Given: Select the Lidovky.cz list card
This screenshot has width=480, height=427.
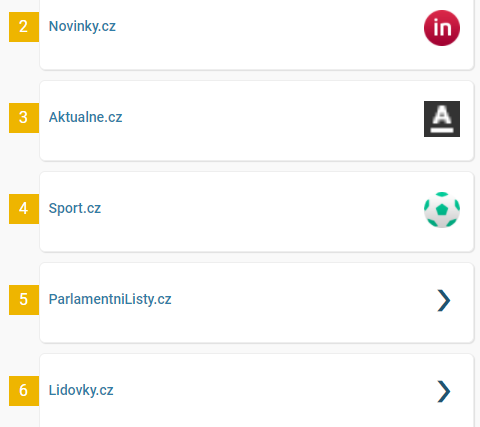Looking at the screenshot, I should [257, 390].
